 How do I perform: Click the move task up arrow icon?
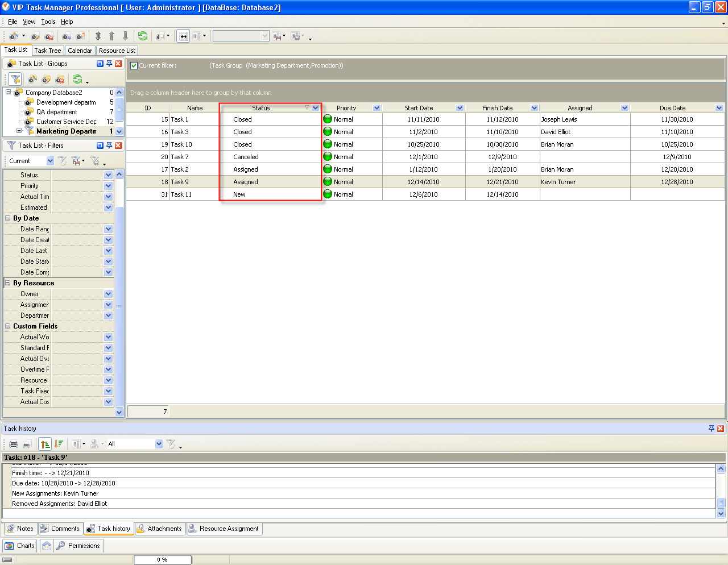tap(111, 36)
